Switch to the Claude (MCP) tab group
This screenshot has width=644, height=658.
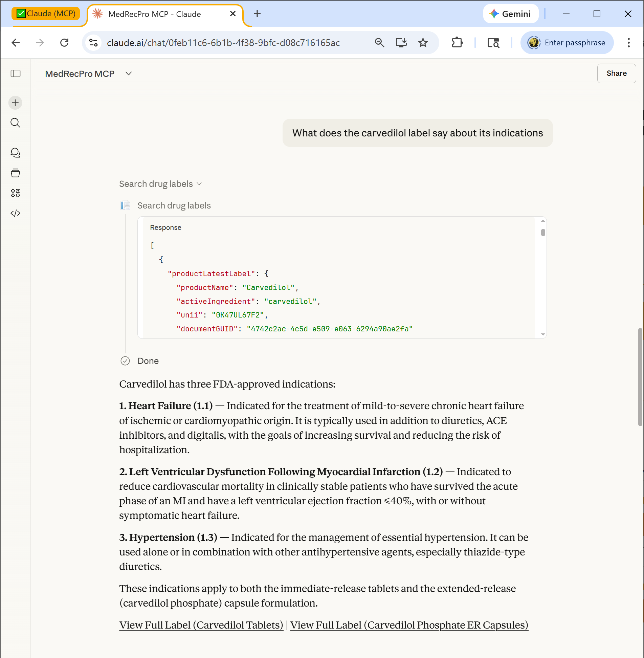[46, 14]
